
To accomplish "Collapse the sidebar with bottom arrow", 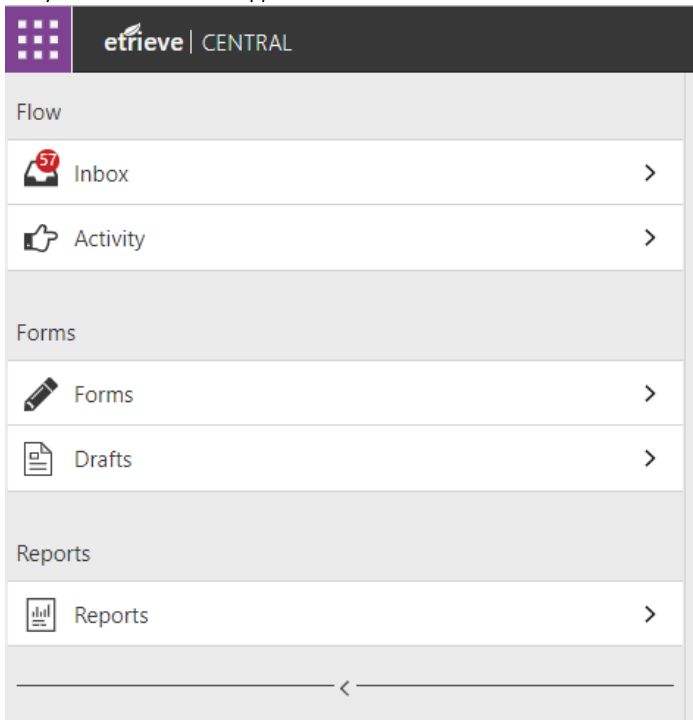I will point(345,688).
